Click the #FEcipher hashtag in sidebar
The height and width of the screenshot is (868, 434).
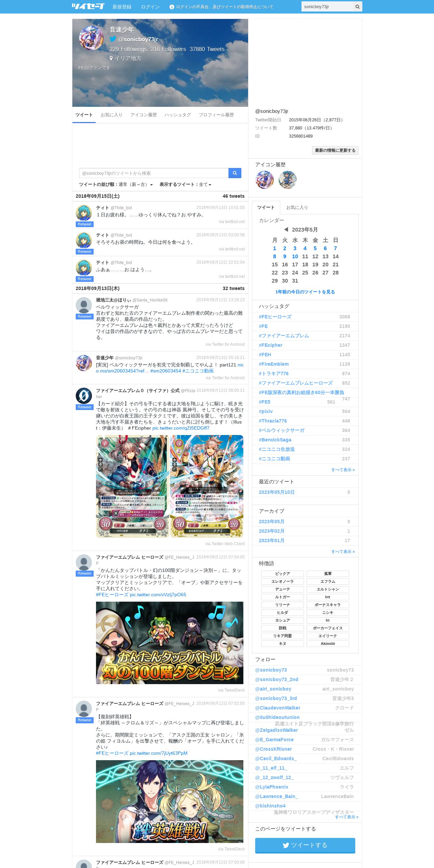coord(271,345)
